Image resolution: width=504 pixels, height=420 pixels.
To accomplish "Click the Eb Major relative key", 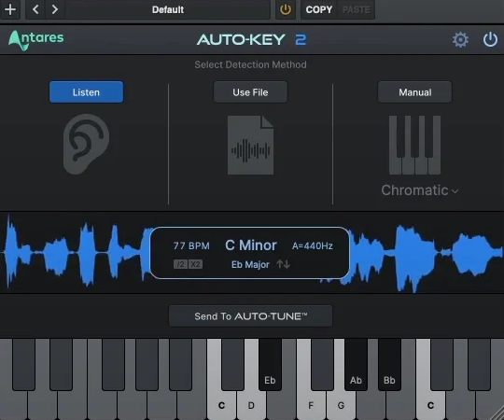I will coord(250,264).
